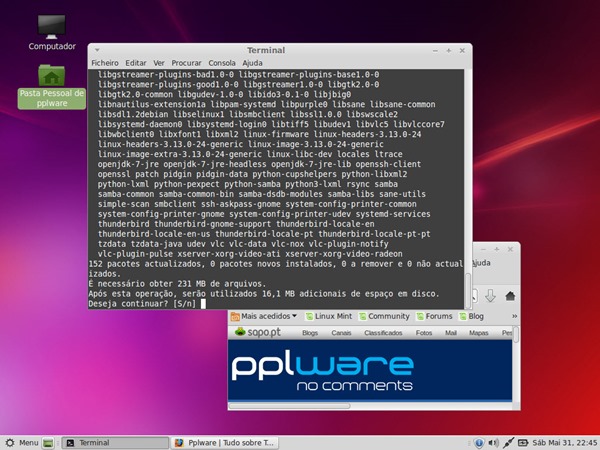This screenshot has height=450, width=600.
Task: Minimize the Firefox window
Action: (483, 249)
